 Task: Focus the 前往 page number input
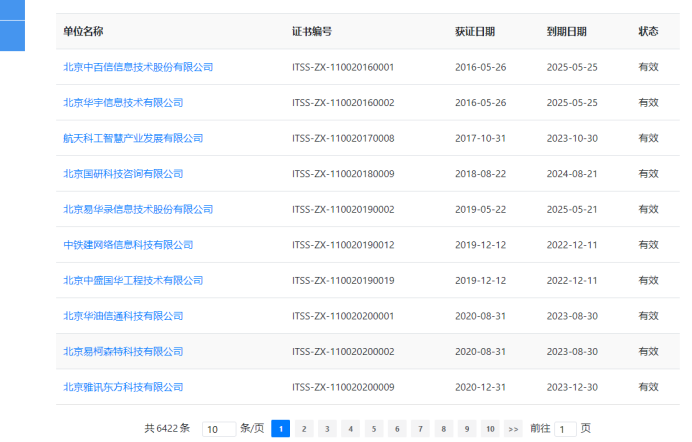tap(565, 429)
